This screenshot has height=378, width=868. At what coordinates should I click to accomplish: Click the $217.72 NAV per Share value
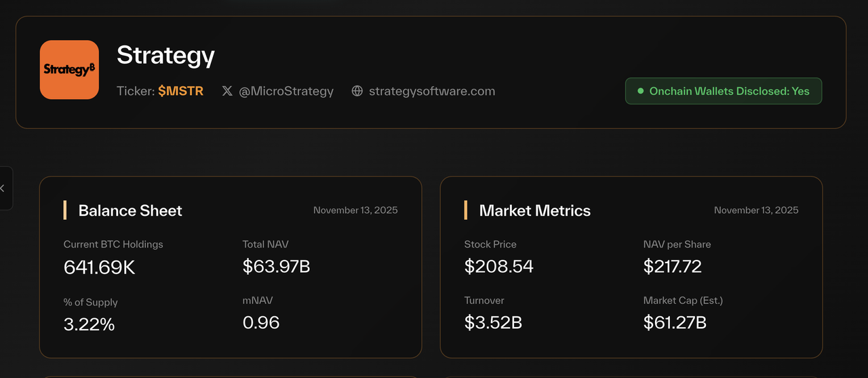tap(672, 267)
